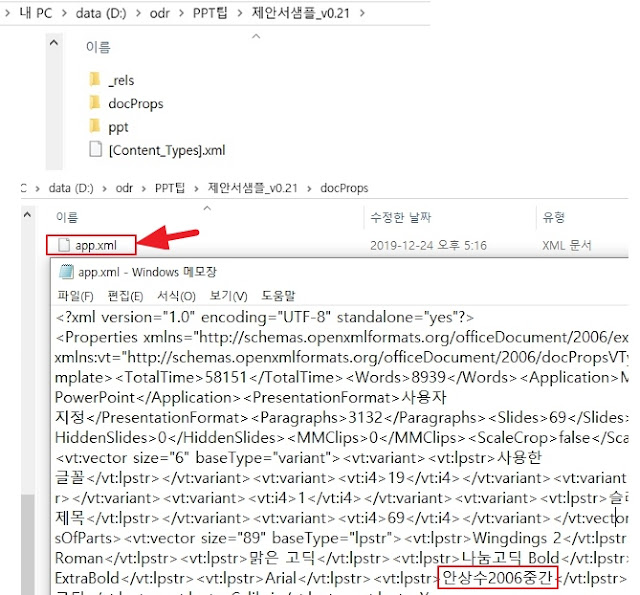Click the 안상수2006중간 font name in text
Image resolution: width=640 pixels, height=595 pixels.
coord(498,577)
